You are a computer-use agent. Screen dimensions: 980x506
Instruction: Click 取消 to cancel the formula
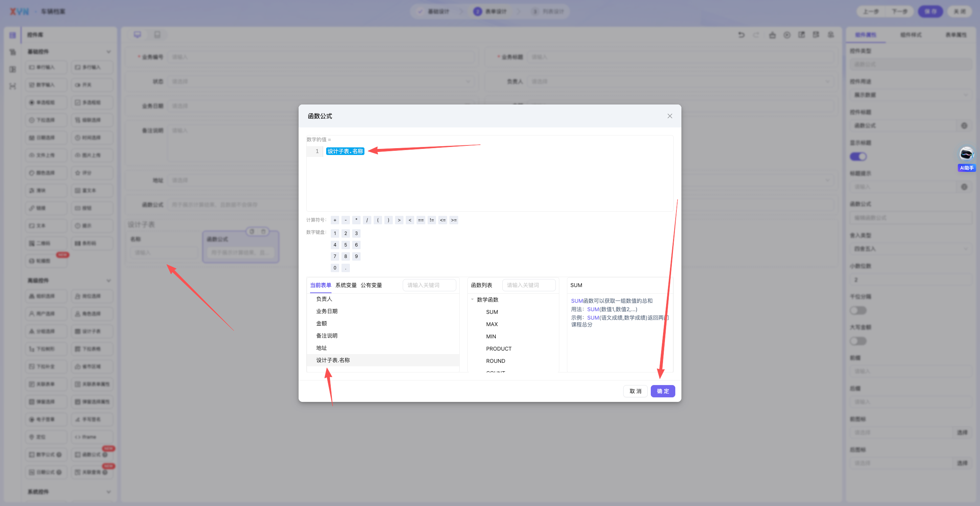coord(635,391)
